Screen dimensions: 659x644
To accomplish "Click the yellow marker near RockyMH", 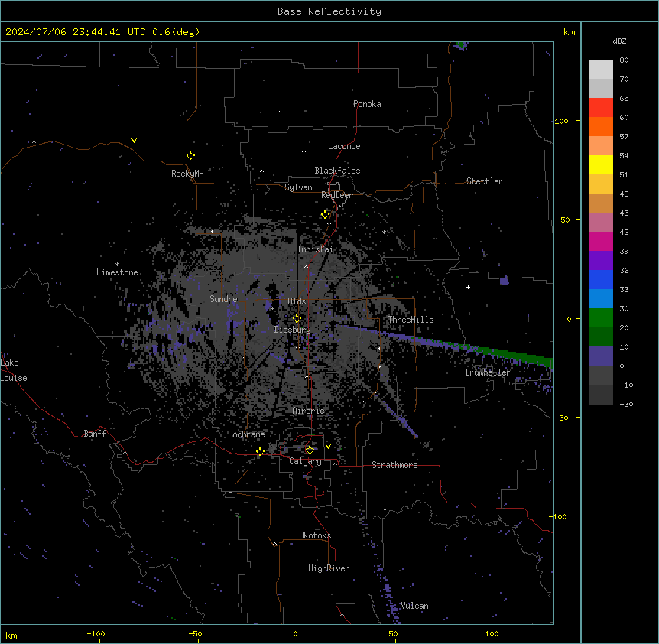I will point(191,156).
